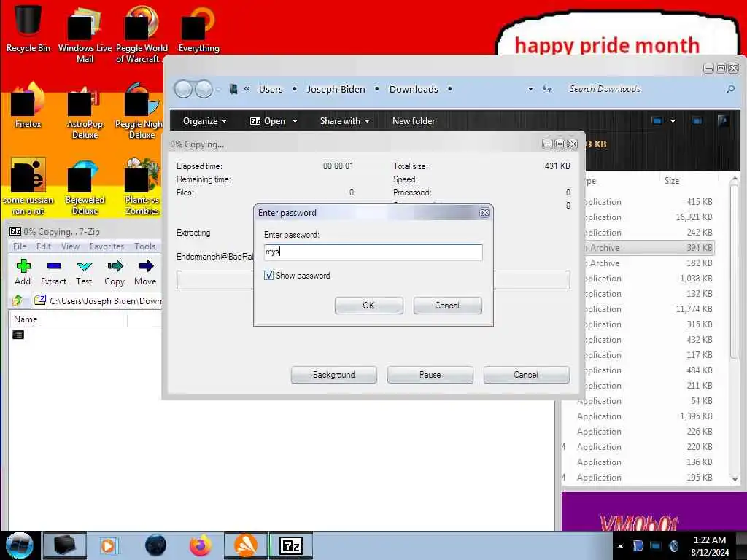This screenshot has height=560, width=747.
Task: Click Downloads in the address breadcrumb
Action: (x=414, y=89)
